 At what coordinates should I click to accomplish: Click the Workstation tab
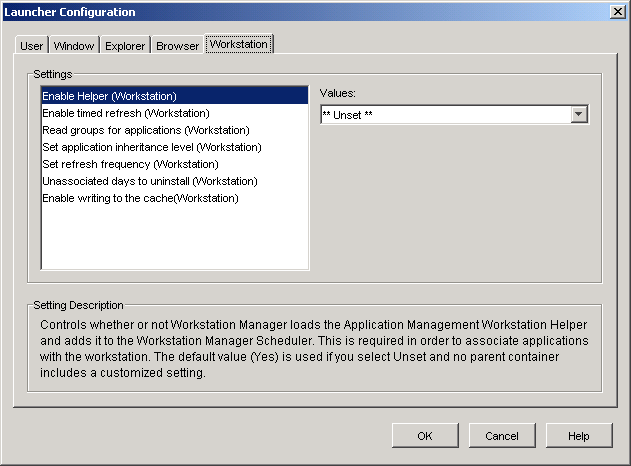coord(239,44)
